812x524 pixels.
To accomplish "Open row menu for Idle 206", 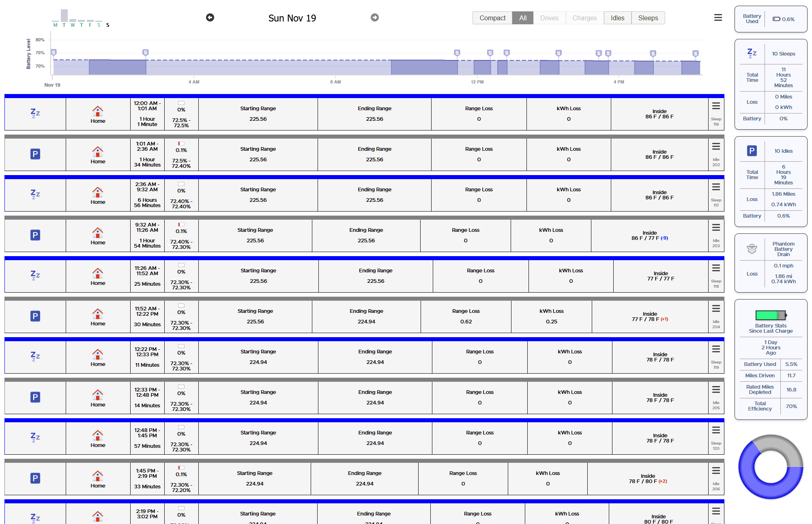I will (716, 471).
